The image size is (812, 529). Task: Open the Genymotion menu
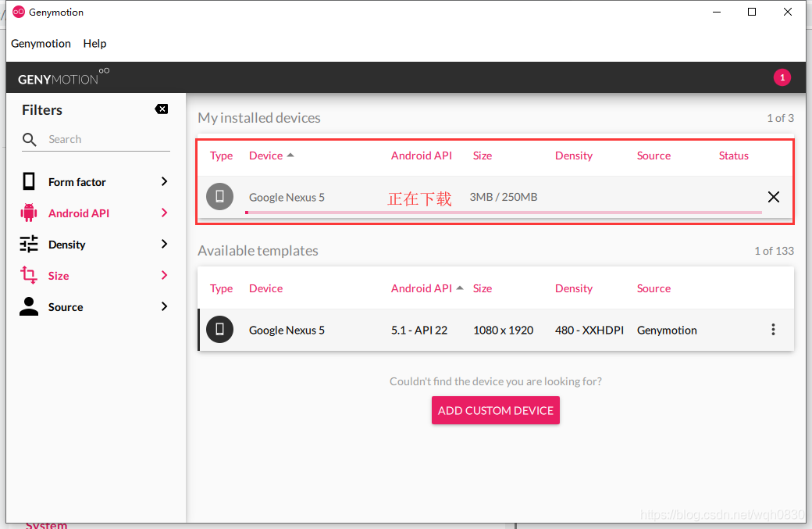tap(41, 44)
